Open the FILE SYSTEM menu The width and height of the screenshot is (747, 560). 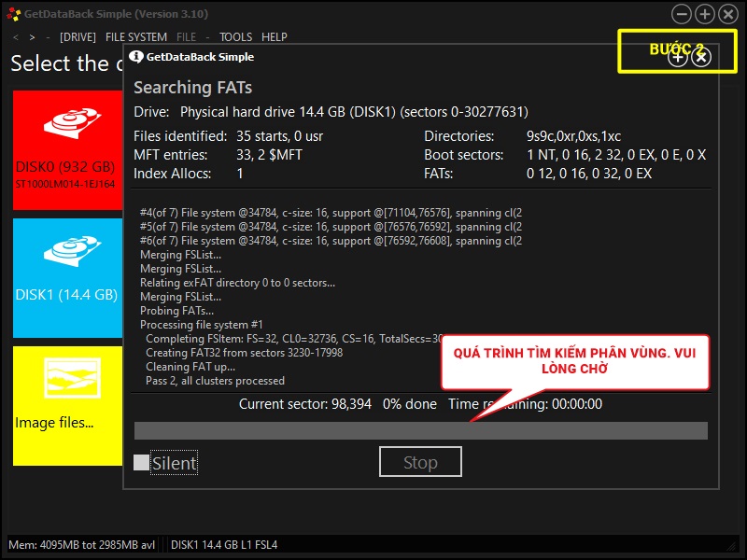click(x=136, y=37)
